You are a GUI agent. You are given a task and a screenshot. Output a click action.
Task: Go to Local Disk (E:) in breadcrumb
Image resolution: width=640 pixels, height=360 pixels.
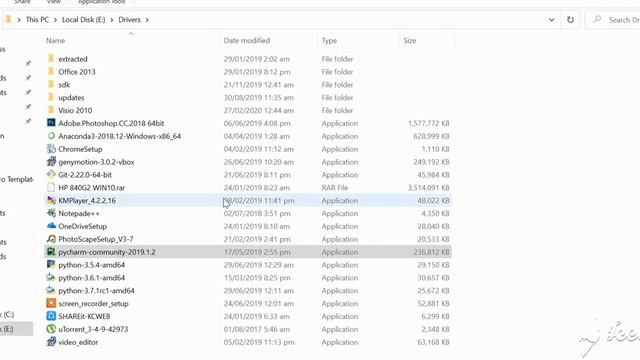click(84, 20)
